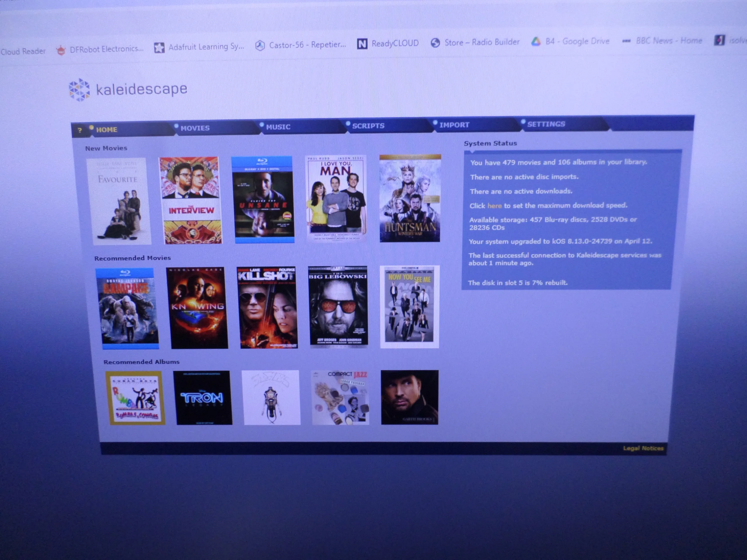The image size is (747, 560).
Task: Open The Big Lebowski cover
Action: (338, 307)
